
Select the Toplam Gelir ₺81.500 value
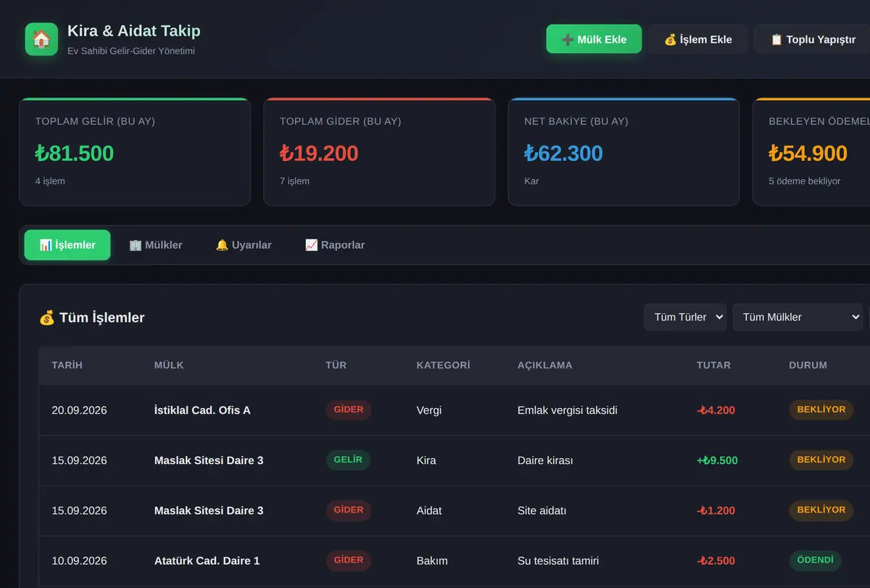click(x=75, y=153)
